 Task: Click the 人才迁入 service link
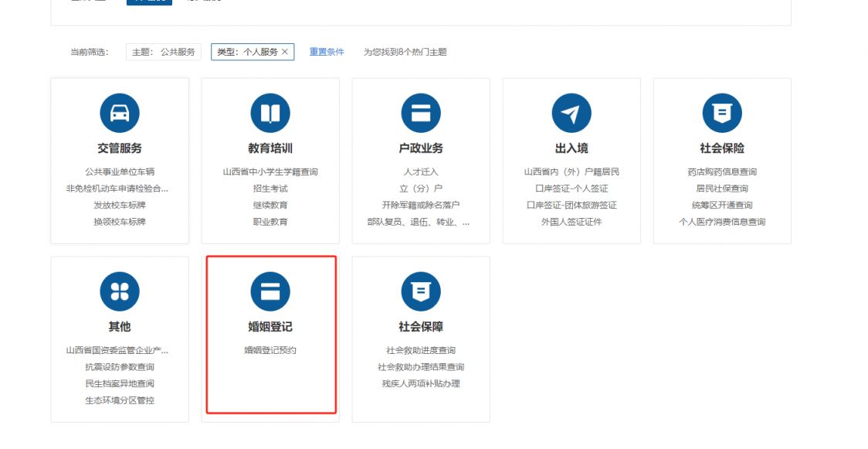[421, 172]
